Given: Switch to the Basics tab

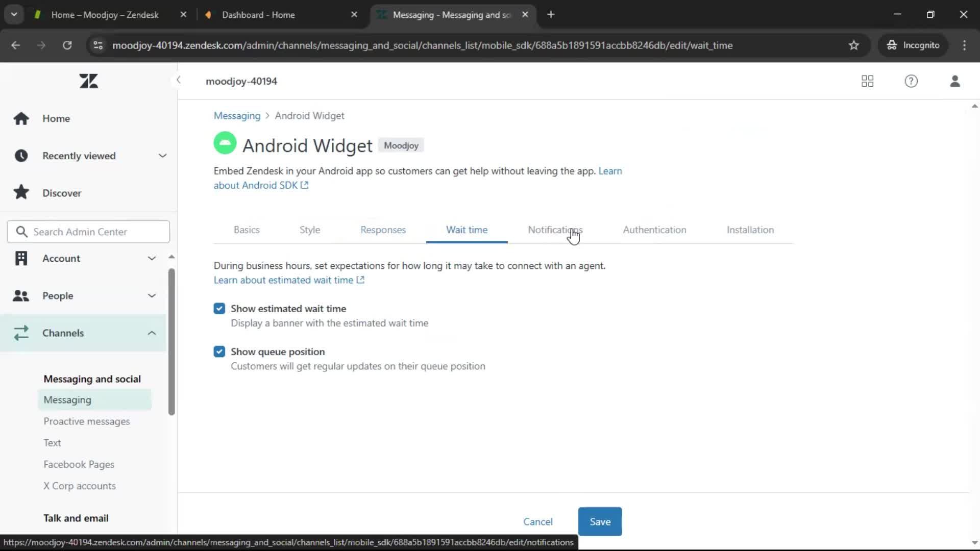Looking at the screenshot, I should [x=247, y=230].
